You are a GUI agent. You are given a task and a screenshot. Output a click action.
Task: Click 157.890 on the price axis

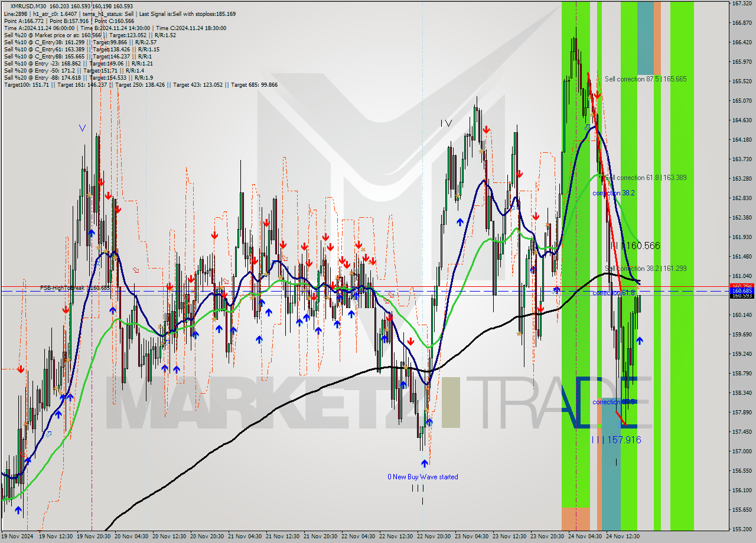pos(741,413)
